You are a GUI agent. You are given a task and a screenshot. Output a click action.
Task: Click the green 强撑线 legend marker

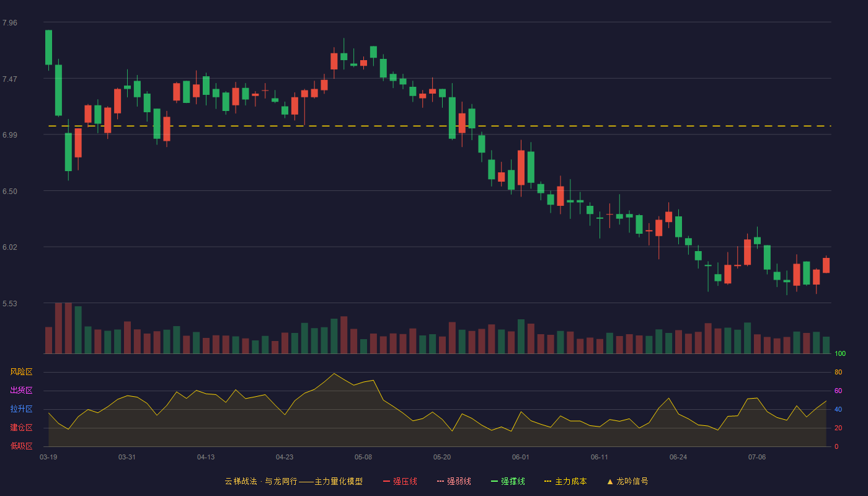[x=494, y=481]
